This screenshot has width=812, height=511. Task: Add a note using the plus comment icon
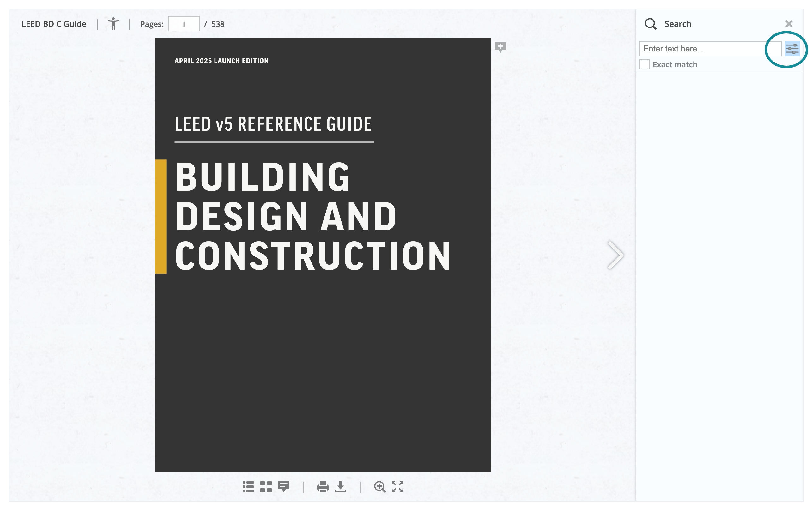pos(500,47)
